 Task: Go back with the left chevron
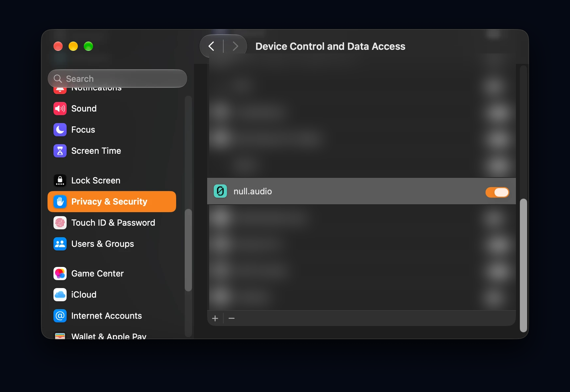pos(211,46)
